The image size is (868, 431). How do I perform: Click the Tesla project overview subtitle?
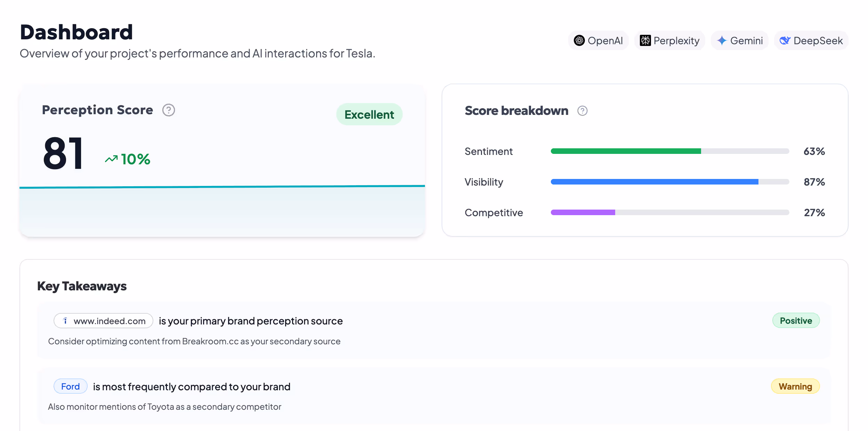pos(198,54)
